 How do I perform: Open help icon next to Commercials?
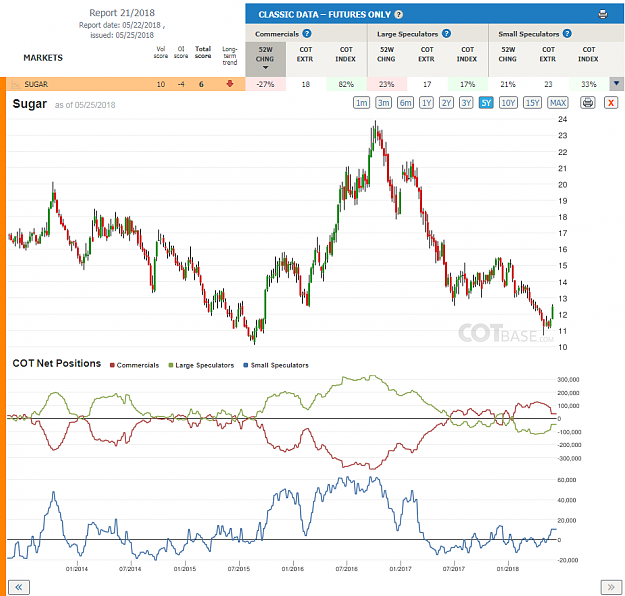[x=307, y=33]
